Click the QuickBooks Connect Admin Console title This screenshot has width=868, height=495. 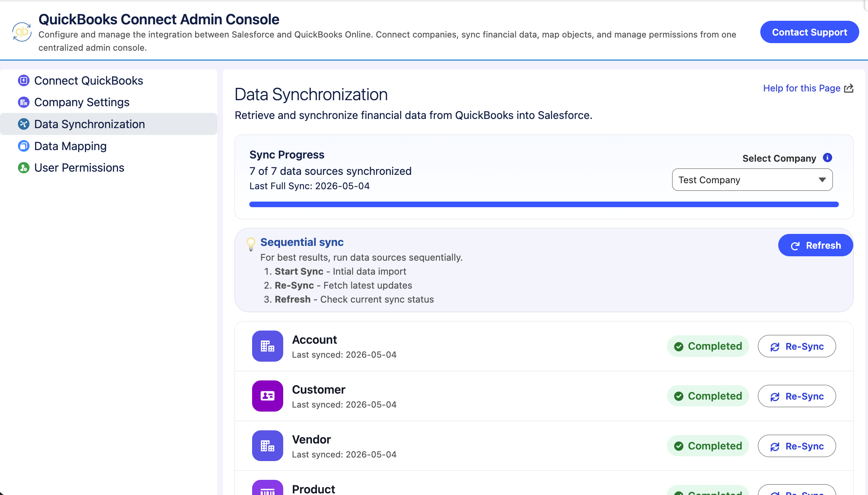(x=159, y=19)
